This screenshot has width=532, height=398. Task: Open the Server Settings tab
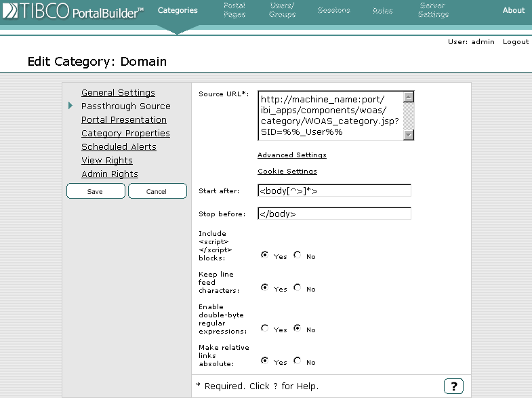coord(433,10)
